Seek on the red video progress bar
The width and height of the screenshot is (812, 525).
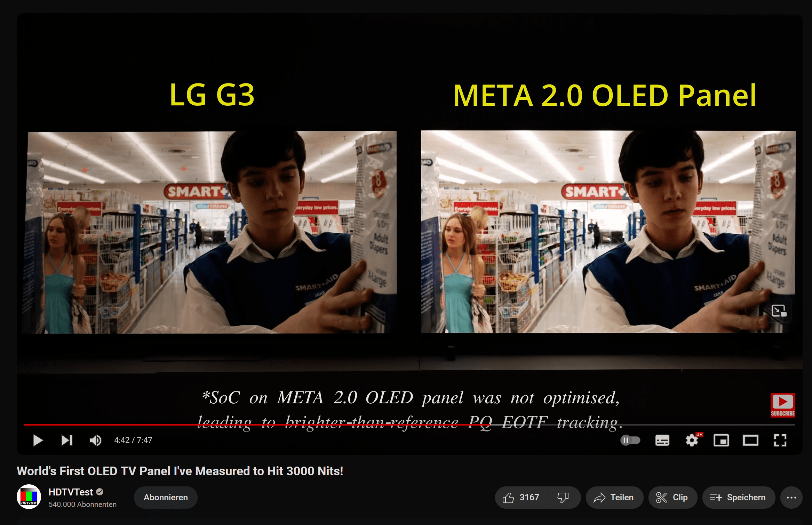[x=409, y=425]
